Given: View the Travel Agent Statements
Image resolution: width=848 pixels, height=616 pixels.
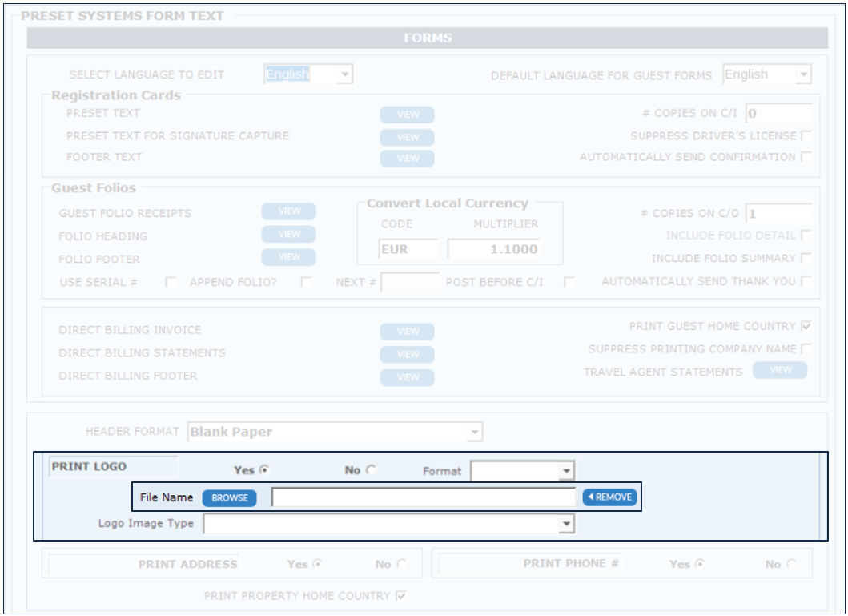Looking at the screenshot, I should coord(780,370).
